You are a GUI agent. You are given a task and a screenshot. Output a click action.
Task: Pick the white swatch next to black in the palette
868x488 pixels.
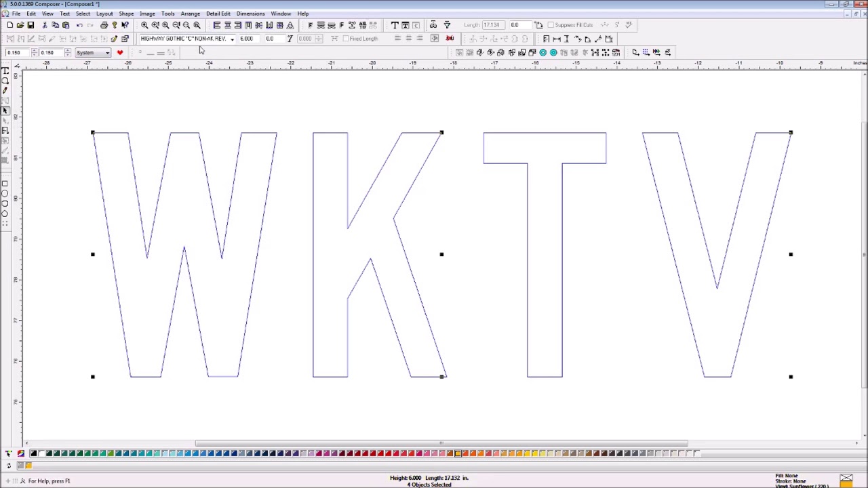41,453
